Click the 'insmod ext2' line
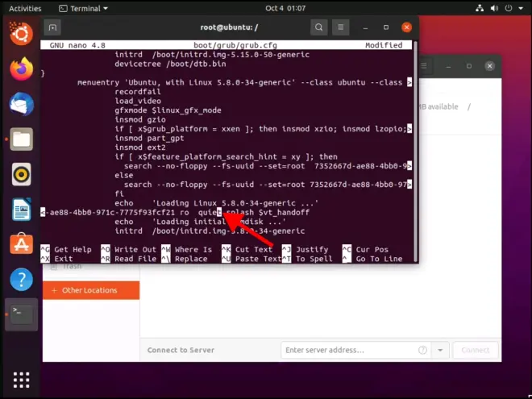The height and width of the screenshot is (399, 532). (140, 148)
